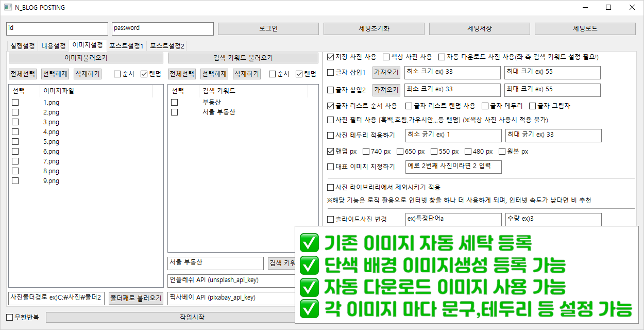Click the 로그인 button
Viewport: 644px width, 330px height.
coord(268,28)
